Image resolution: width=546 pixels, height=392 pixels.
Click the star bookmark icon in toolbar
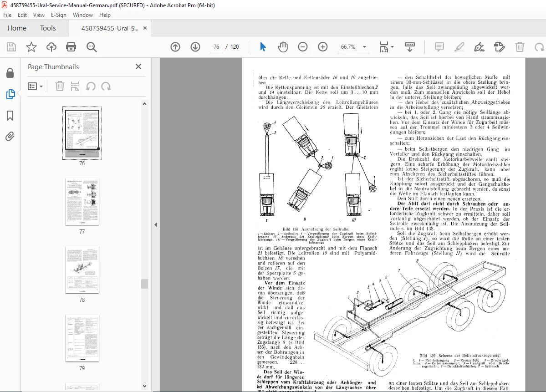(x=31, y=46)
